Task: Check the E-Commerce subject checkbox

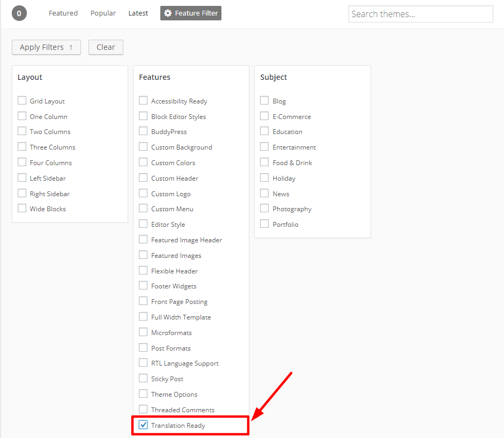Action: [x=264, y=116]
